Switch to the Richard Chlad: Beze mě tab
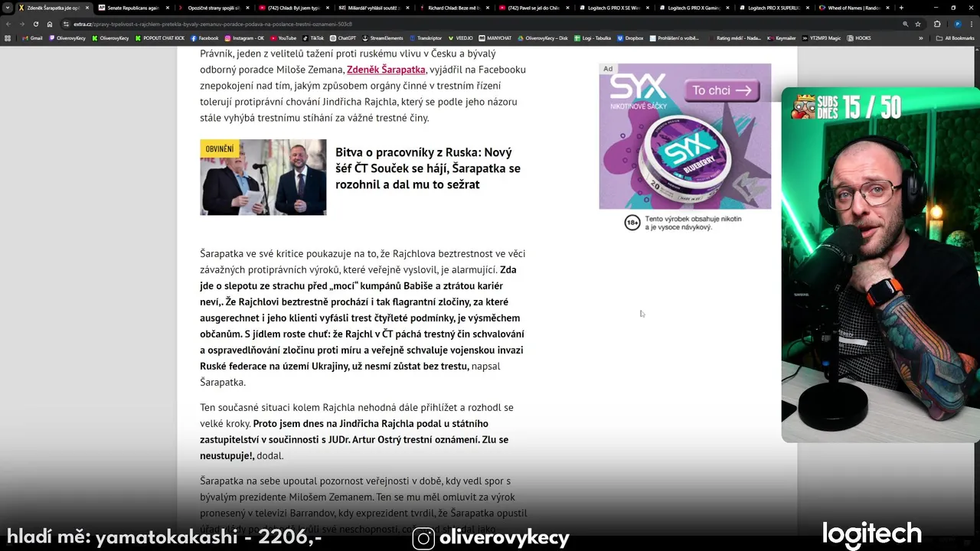This screenshot has width=980, height=551. (453, 8)
